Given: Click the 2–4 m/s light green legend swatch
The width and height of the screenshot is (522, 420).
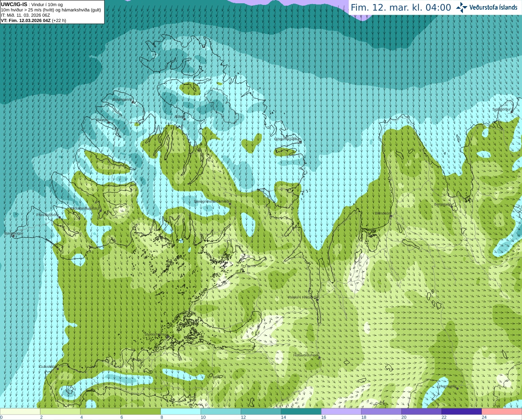Looking at the screenshot, I should [60, 411].
